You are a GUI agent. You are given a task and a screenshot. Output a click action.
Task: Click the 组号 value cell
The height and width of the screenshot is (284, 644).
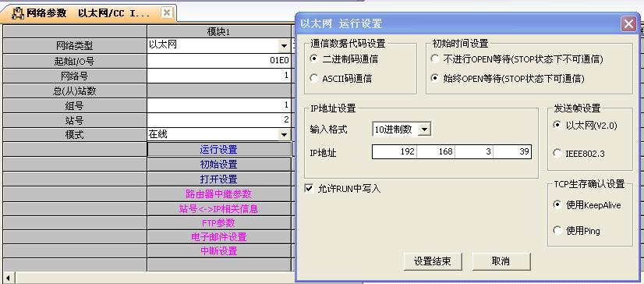click(x=218, y=105)
